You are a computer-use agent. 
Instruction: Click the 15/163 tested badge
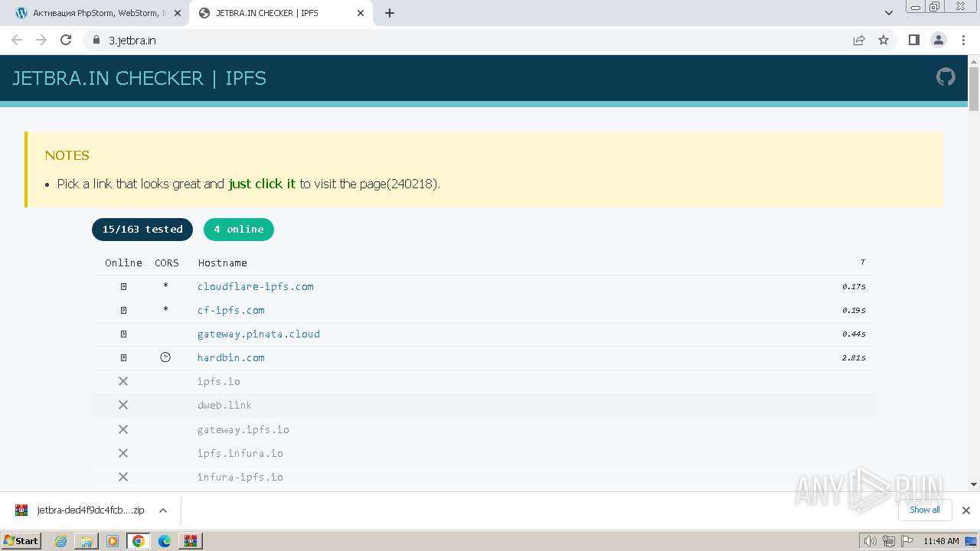coord(142,229)
